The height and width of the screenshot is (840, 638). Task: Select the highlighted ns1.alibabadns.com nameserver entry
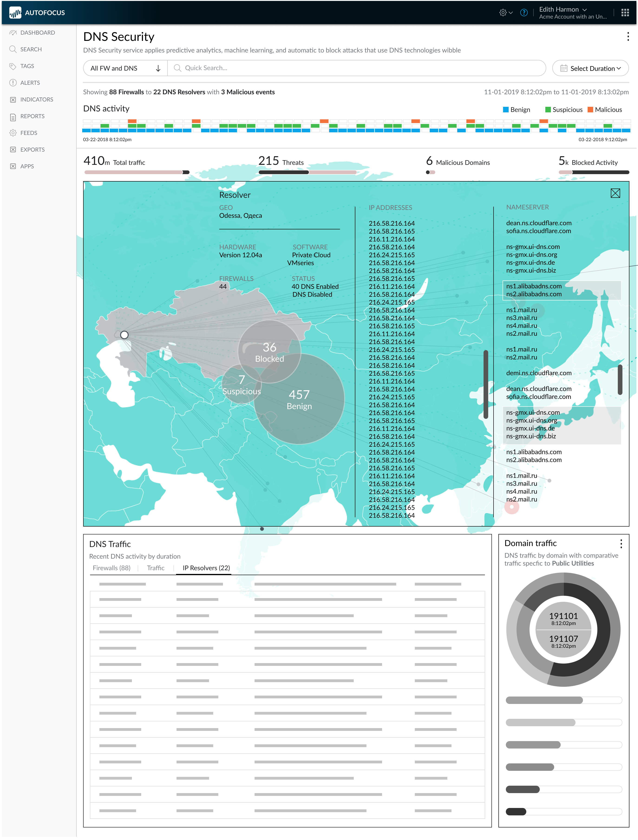point(533,286)
